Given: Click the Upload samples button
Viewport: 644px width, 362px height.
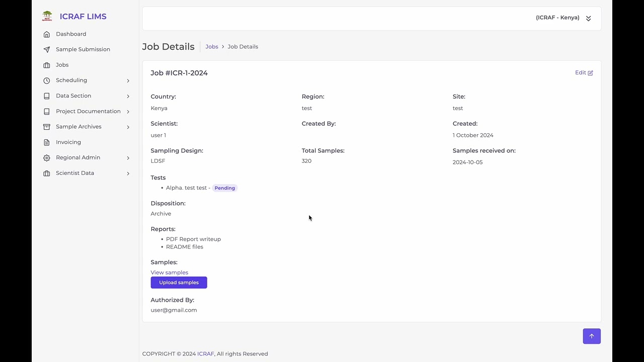Looking at the screenshot, I should tap(179, 283).
